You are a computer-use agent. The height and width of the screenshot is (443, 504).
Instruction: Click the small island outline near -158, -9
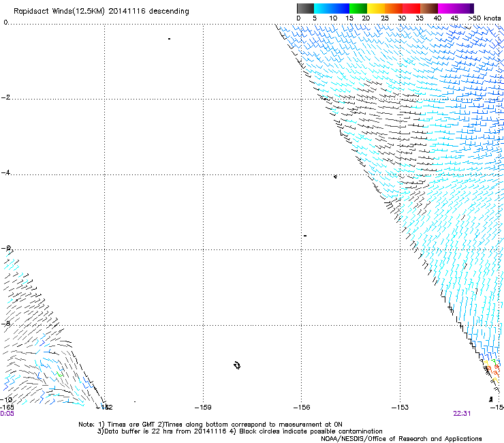point(237,365)
